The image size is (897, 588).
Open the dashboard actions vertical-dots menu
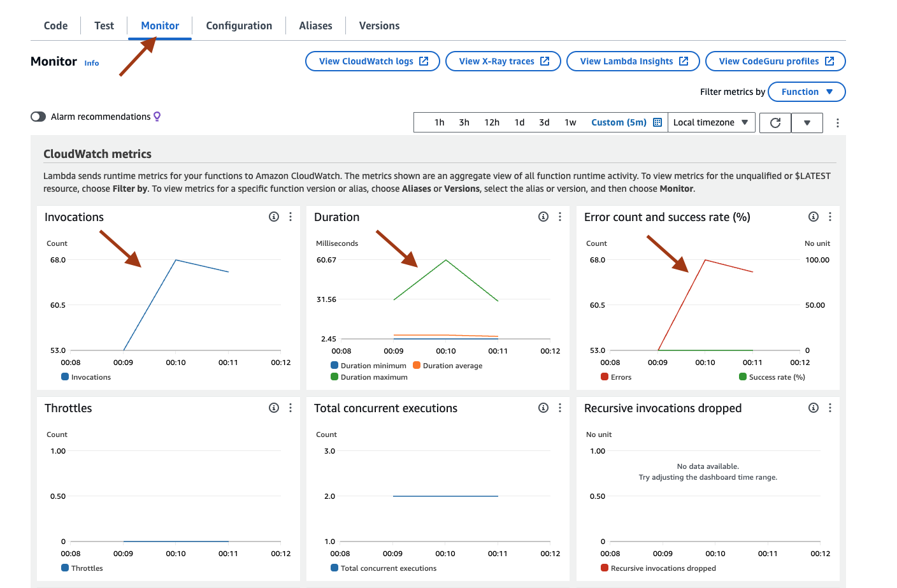[838, 123]
